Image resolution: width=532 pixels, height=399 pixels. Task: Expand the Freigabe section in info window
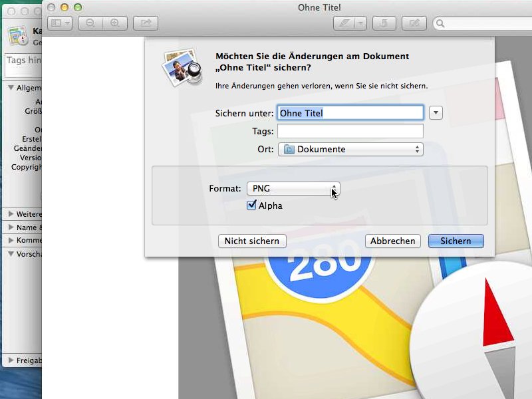[x=11, y=360]
